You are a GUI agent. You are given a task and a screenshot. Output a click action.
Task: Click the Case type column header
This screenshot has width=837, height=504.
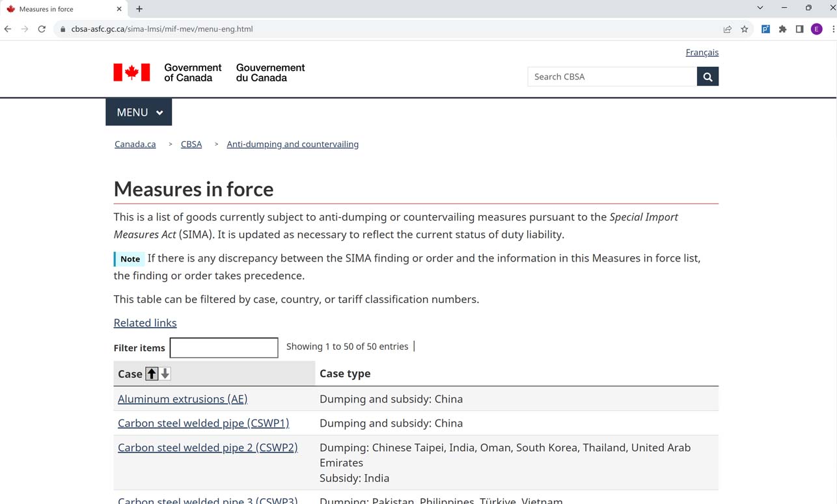tap(345, 373)
